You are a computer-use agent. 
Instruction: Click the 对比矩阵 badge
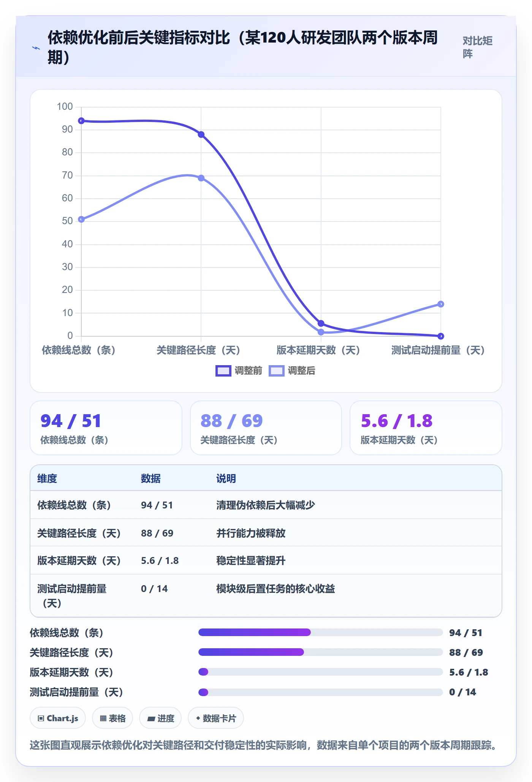(477, 47)
